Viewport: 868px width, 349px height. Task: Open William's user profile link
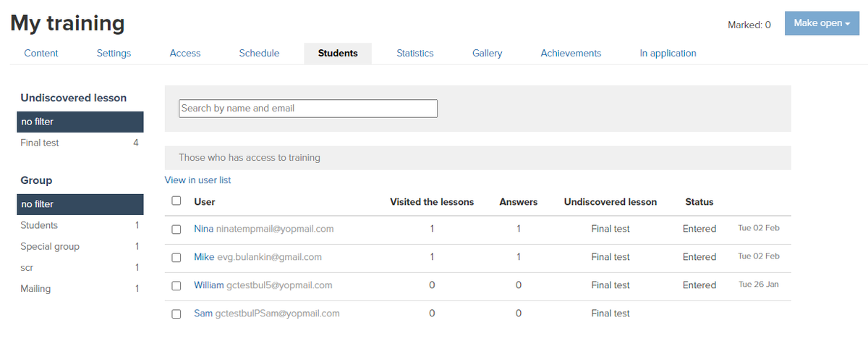coord(208,285)
